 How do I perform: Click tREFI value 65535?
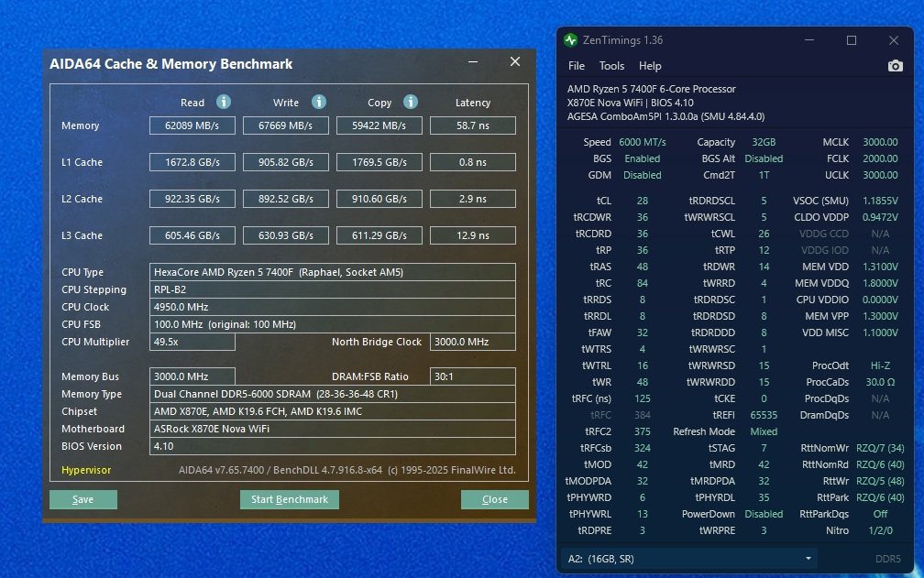(764, 415)
